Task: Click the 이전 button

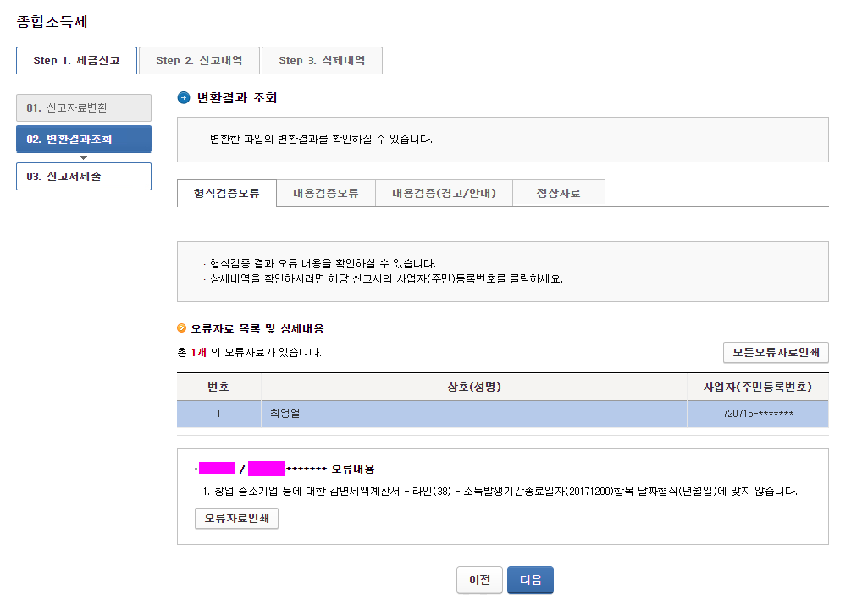Action: [479, 580]
